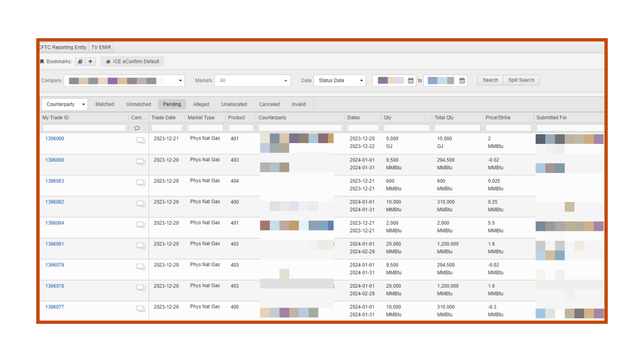The width and height of the screenshot is (644, 362).
Task: Load the ICE eConfirm Default bookmark
Action: click(132, 62)
